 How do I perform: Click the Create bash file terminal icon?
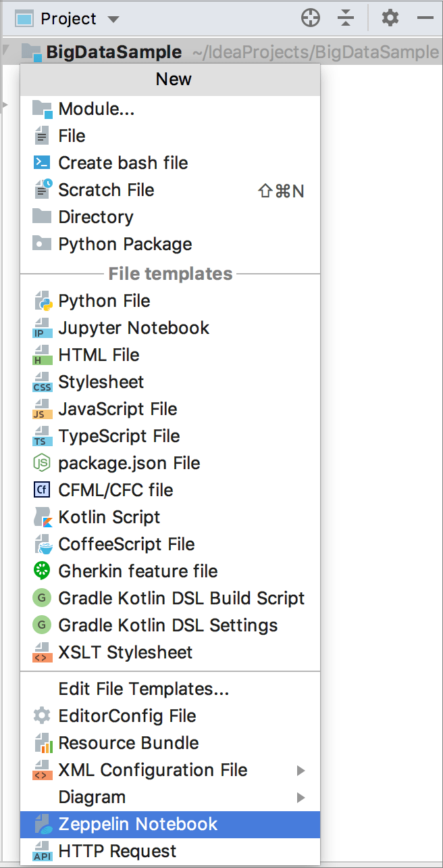(42, 163)
